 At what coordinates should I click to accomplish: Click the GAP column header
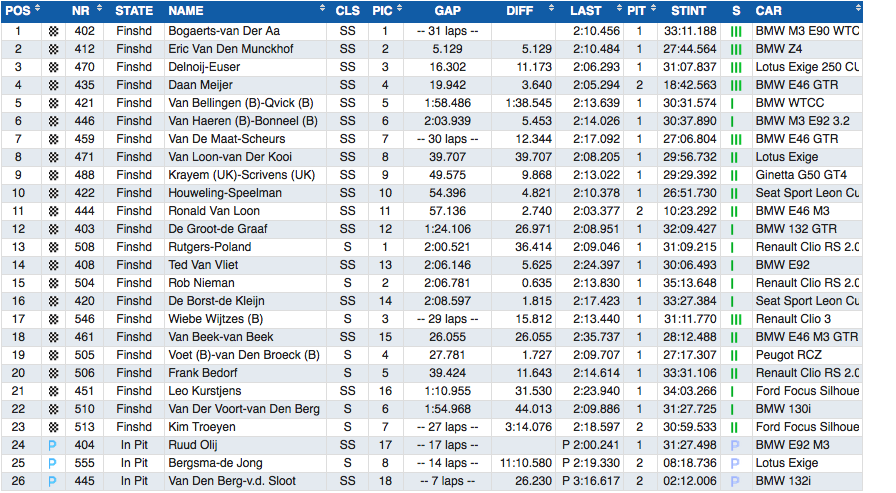click(x=447, y=10)
